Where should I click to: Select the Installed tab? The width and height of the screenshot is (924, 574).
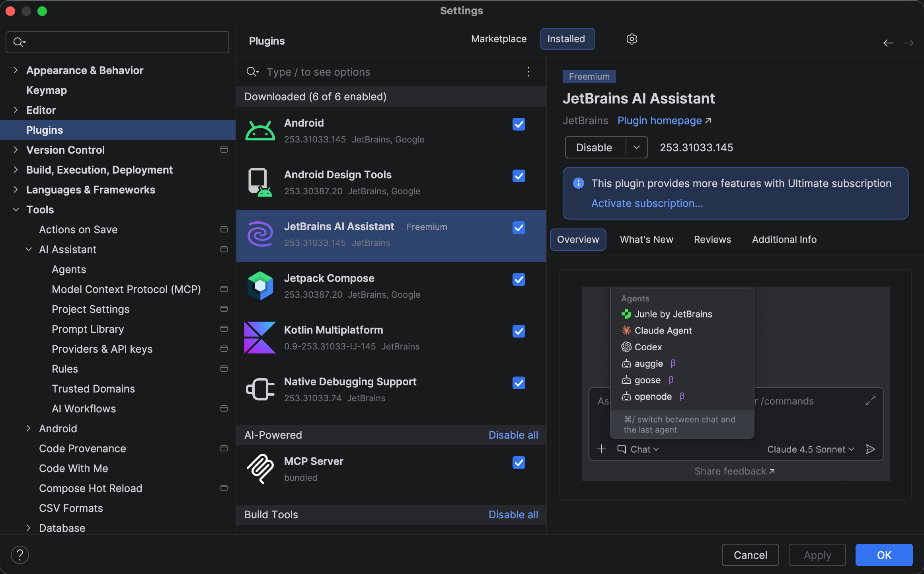tap(567, 39)
